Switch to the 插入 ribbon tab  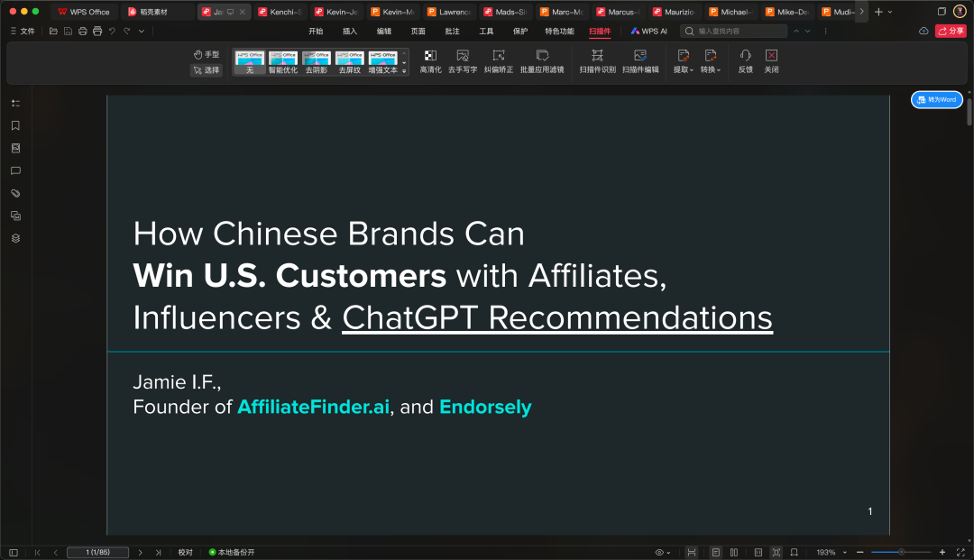tap(350, 31)
